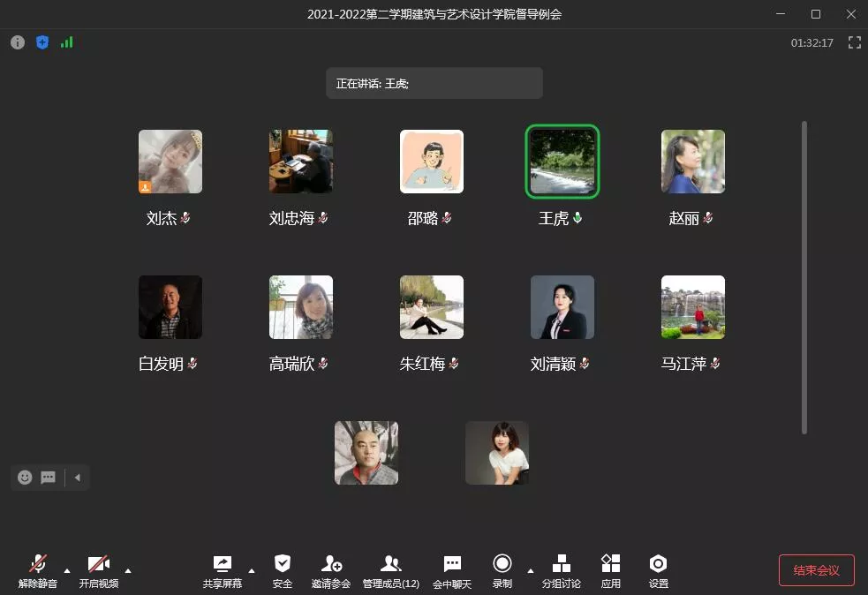Click the Invite (邀请参会) icon
The image size is (868, 595).
(331, 570)
